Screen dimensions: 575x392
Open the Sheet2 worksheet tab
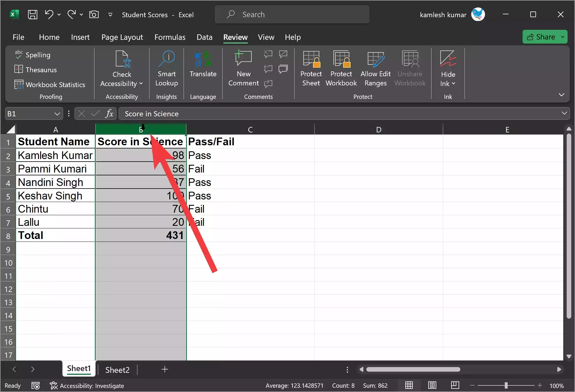tap(117, 370)
